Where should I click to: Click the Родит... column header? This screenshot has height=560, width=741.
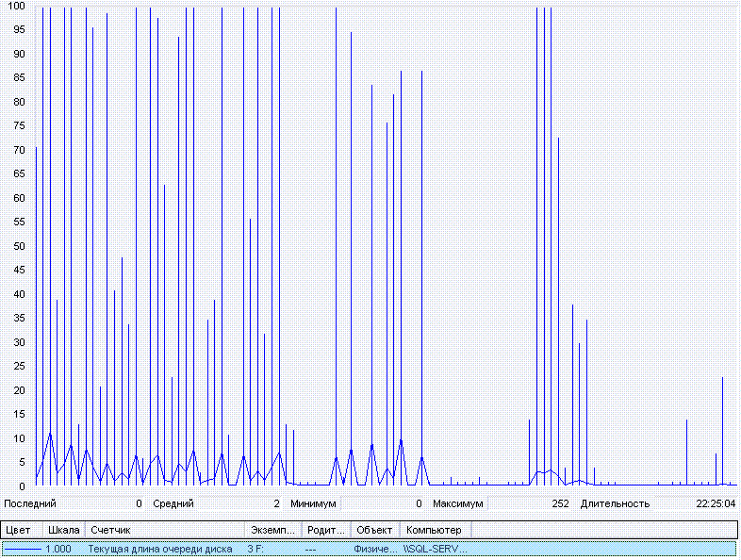326,530
